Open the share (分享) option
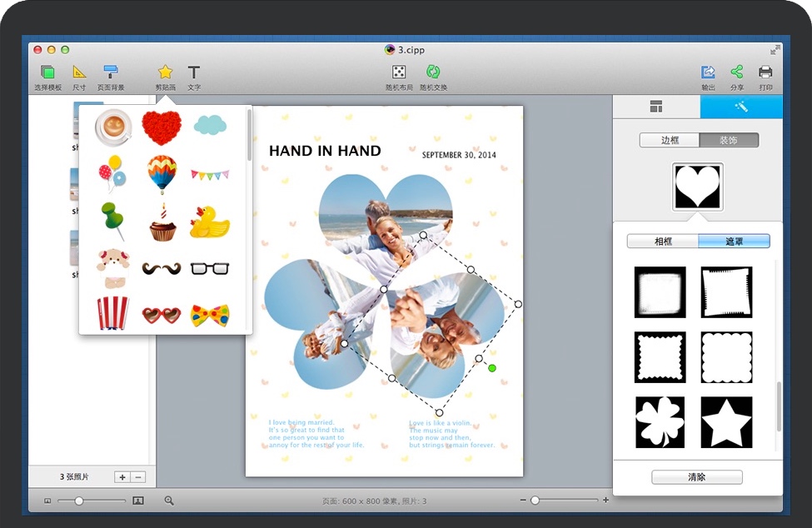812x528 pixels. tap(736, 72)
